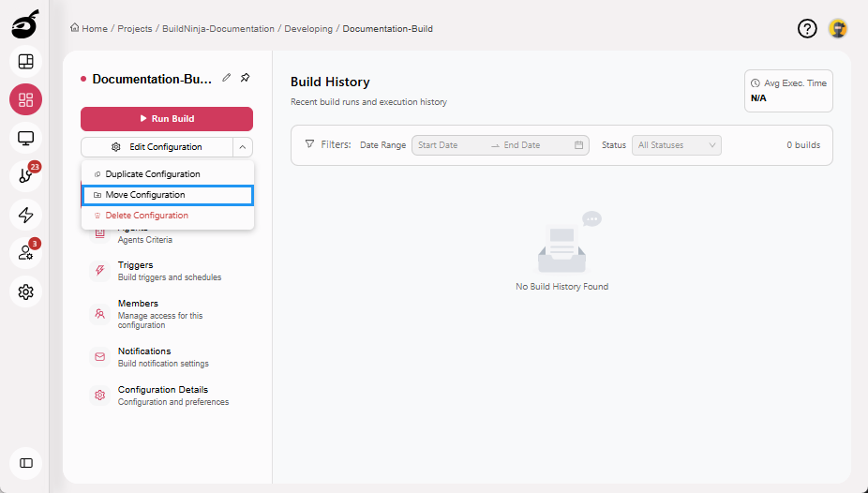Click the Build History heading

330,82
